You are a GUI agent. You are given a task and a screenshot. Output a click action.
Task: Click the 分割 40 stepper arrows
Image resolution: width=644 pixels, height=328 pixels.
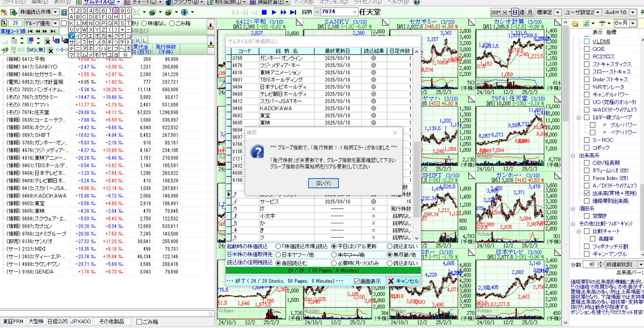600,265
